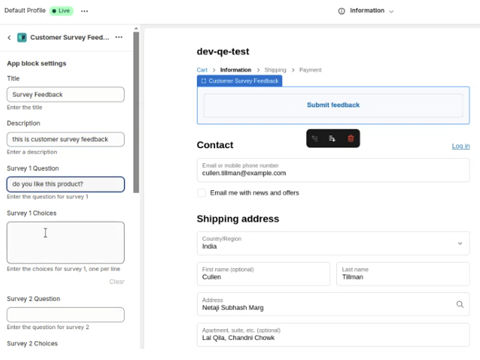Click the search icon in Address field
480x360 pixels.
460,304
